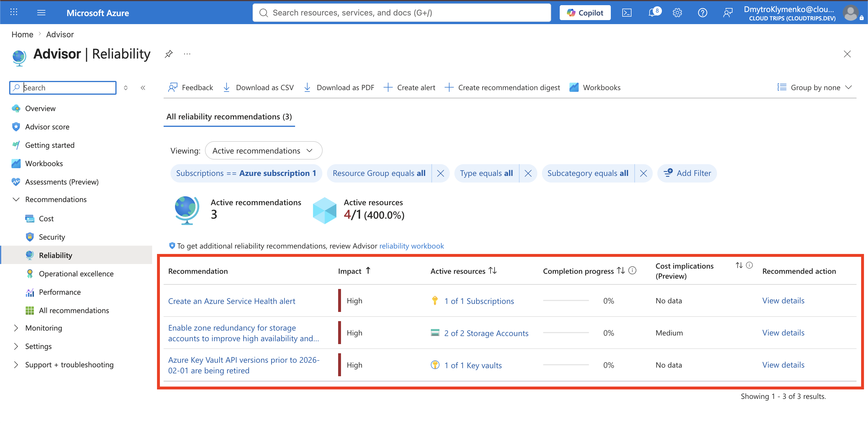The height and width of the screenshot is (423, 868).
Task: Remove the Resource Group filter
Action: tap(440, 173)
